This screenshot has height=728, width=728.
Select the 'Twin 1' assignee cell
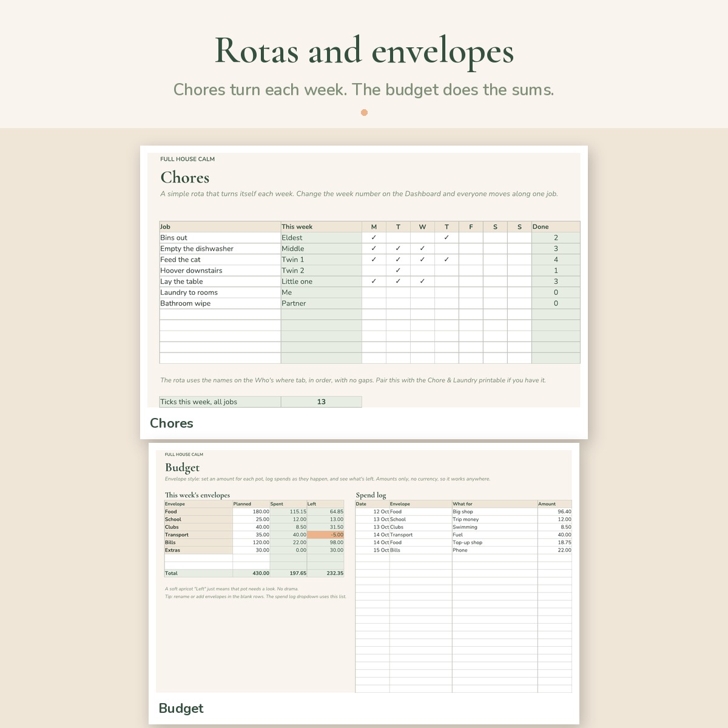[x=322, y=260]
